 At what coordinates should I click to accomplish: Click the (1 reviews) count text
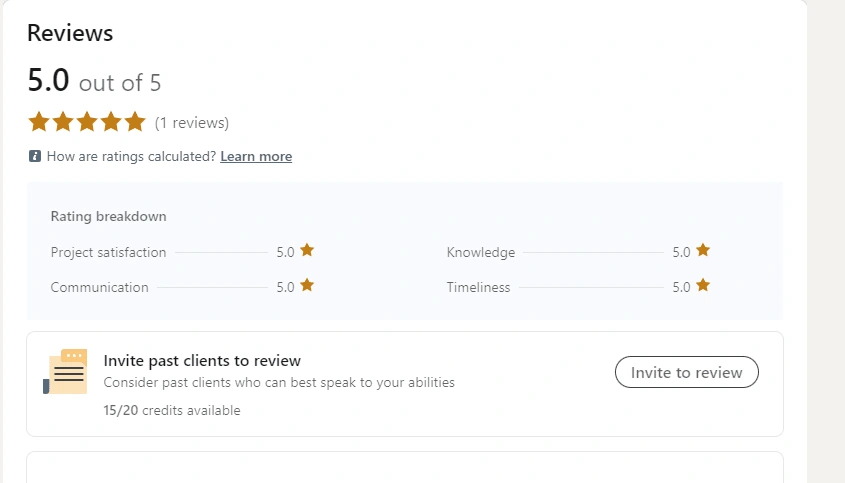coord(192,123)
